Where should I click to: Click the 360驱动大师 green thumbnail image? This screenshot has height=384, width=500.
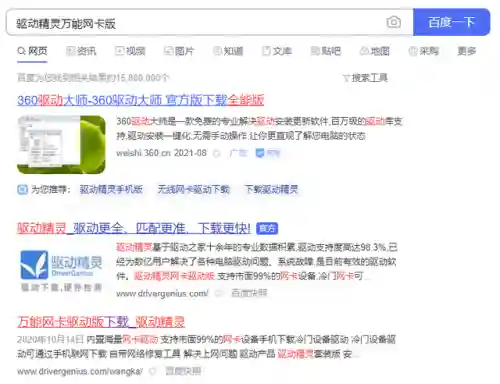pyautogui.click(x=61, y=144)
